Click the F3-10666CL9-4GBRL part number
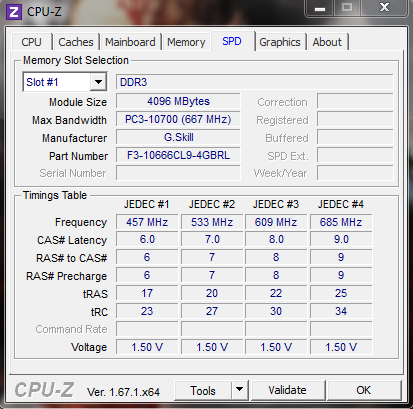Screen dimensions: 413x409 (x=178, y=155)
